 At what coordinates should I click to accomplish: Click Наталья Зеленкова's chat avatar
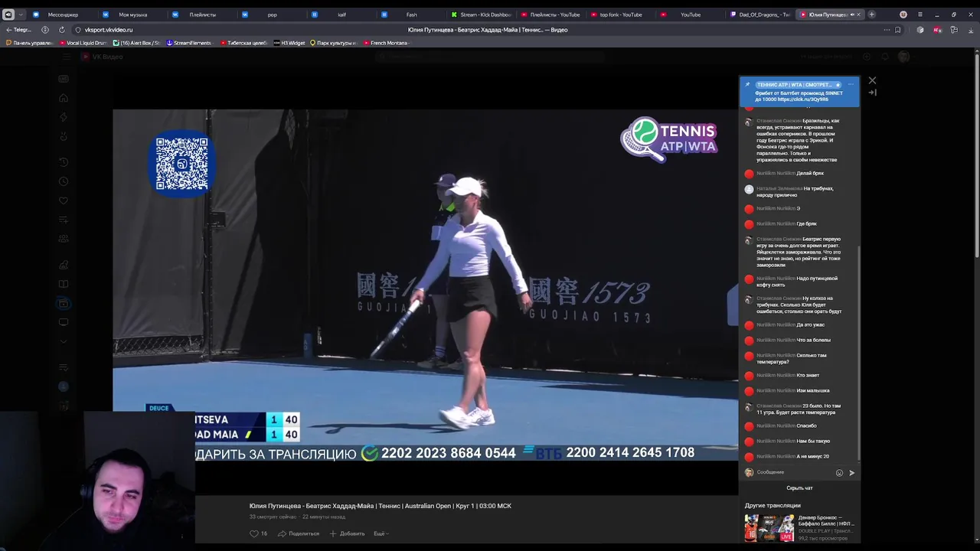click(x=749, y=189)
